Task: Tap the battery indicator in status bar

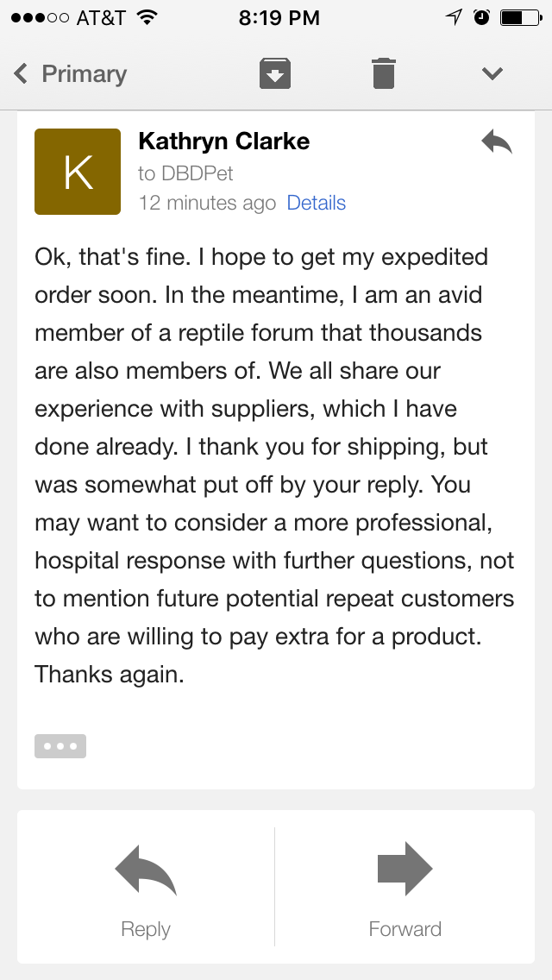Action: [x=521, y=17]
